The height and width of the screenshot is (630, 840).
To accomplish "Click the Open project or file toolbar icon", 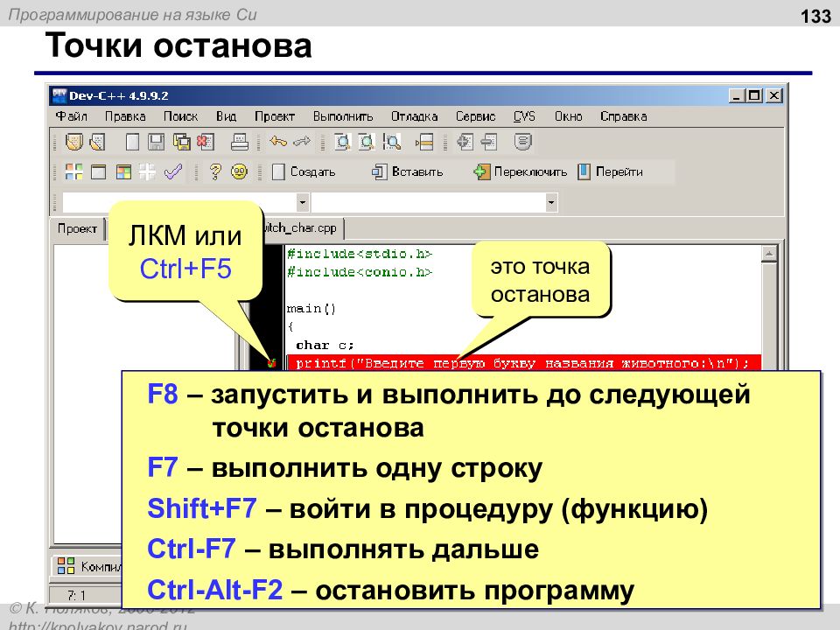I will (x=73, y=142).
